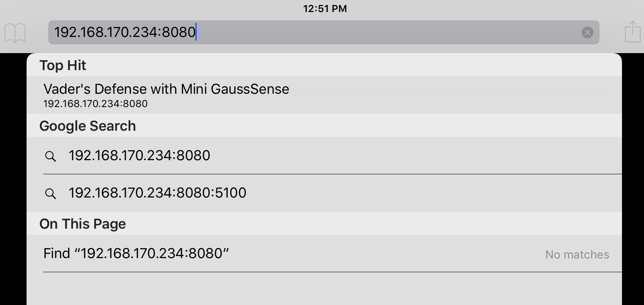The image size is (644, 305).
Task: Click the small URL subtitle under Vader's Defense
Action: pyautogui.click(x=95, y=104)
